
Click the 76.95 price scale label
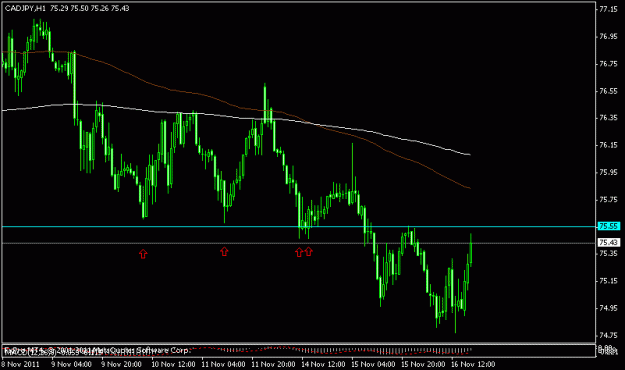pyautogui.click(x=608, y=37)
